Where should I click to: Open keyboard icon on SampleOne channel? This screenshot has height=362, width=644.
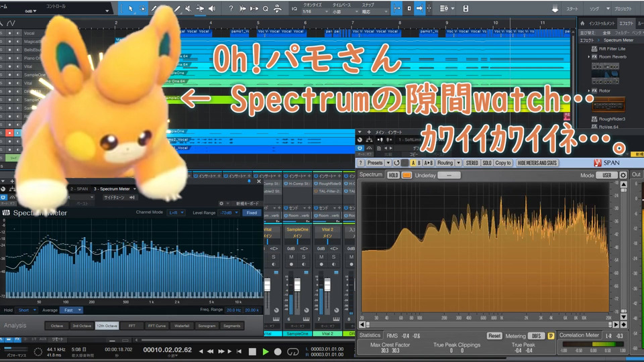coord(307,319)
